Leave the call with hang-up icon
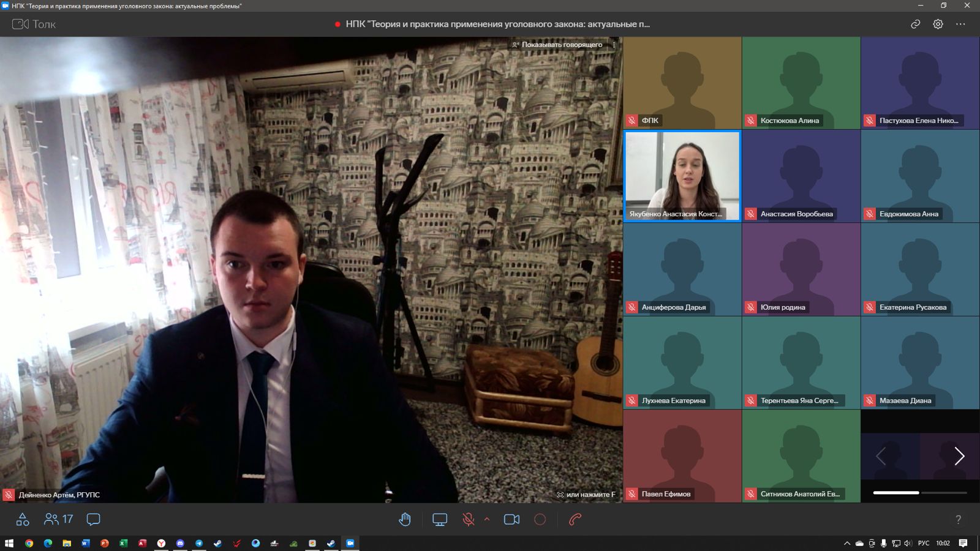 pyautogui.click(x=575, y=520)
